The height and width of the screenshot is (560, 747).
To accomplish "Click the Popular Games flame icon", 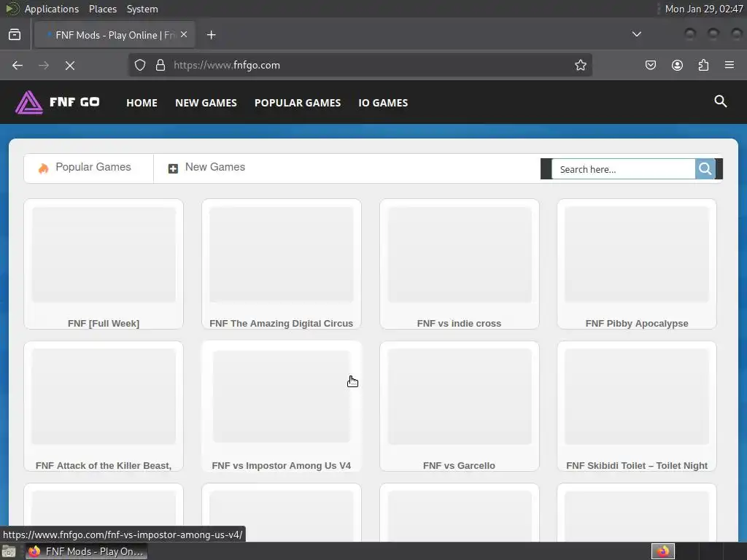I will 43,168.
